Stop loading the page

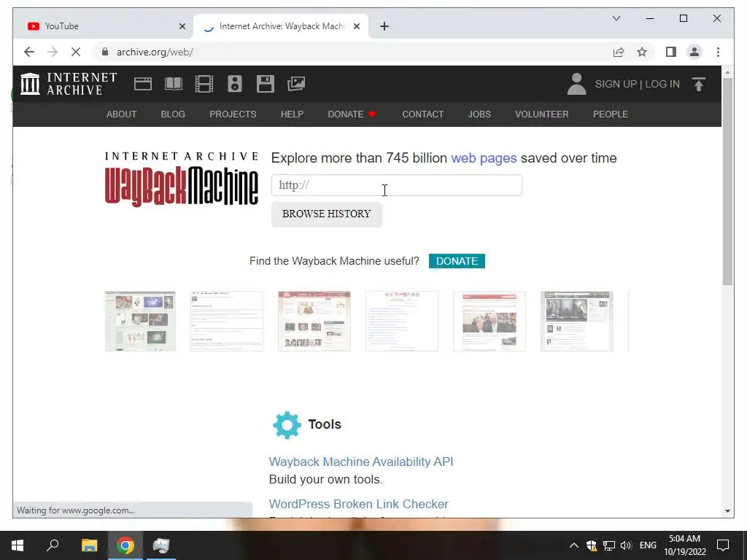click(x=76, y=52)
